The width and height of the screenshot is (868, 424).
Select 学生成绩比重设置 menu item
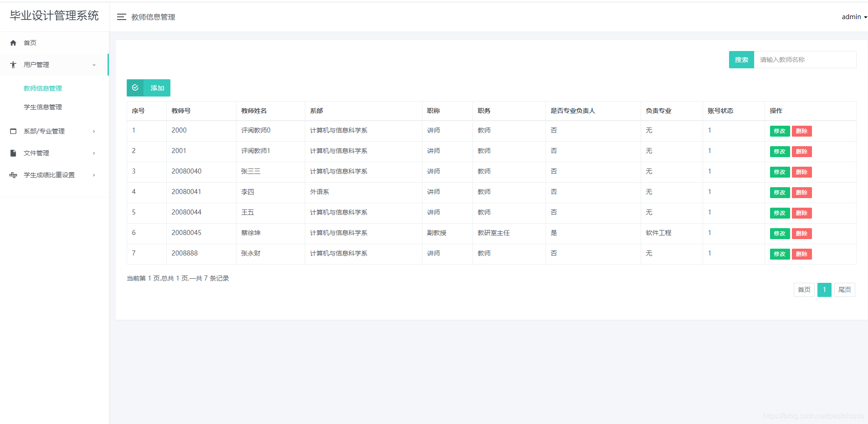click(x=49, y=175)
